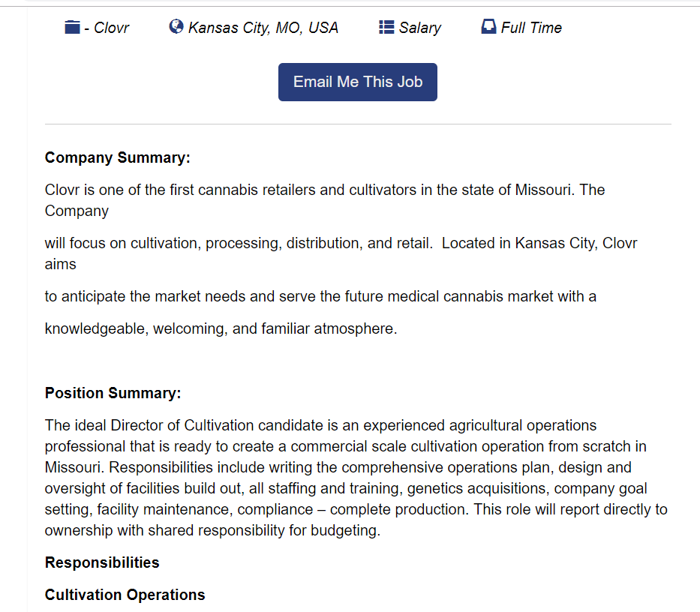
Task: Click the line "knowledgeable, welcoming, and familiar atmosphere"
Action: (x=221, y=328)
